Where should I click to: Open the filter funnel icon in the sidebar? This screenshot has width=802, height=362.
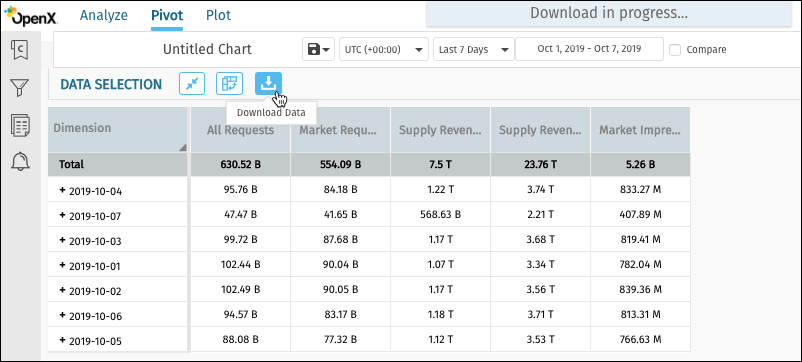click(20, 87)
